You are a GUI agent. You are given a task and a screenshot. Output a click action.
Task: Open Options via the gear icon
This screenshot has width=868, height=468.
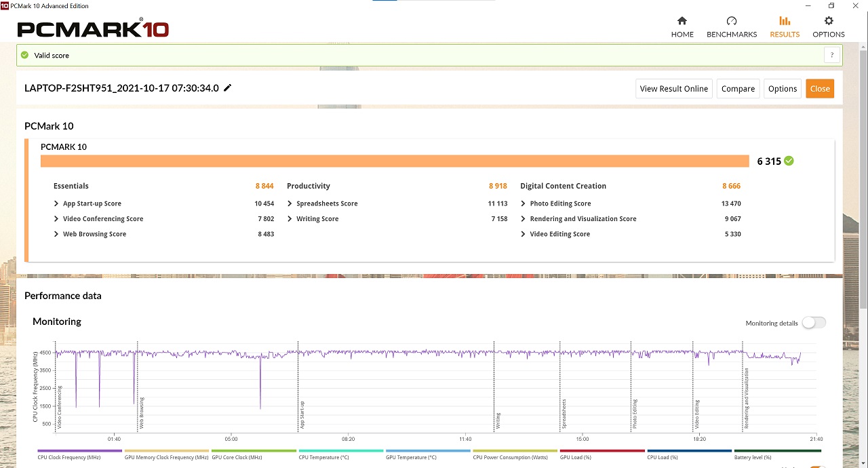click(829, 21)
